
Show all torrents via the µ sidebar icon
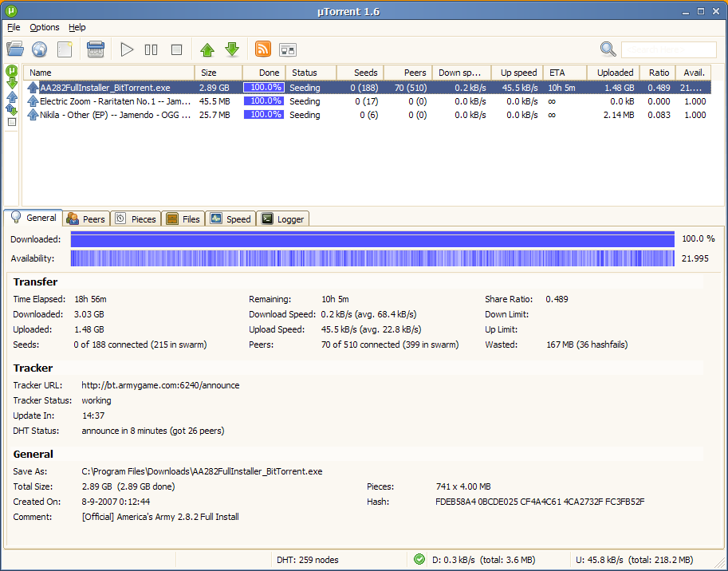click(12, 70)
